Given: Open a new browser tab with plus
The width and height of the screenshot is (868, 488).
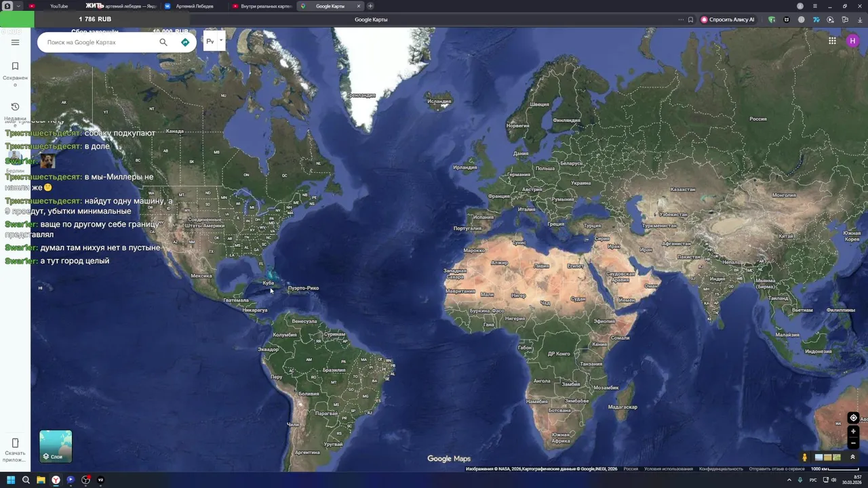Looking at the screenshot, I should tap(370, 6).
